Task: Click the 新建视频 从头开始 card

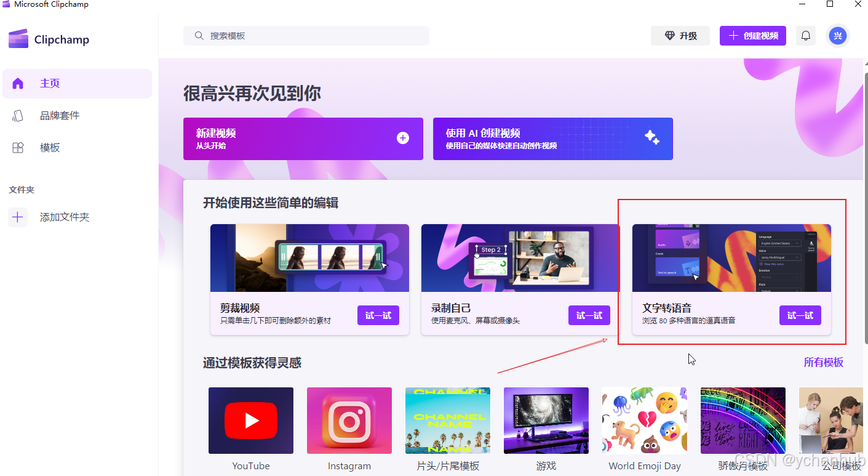Action: [x=303, y=139]
